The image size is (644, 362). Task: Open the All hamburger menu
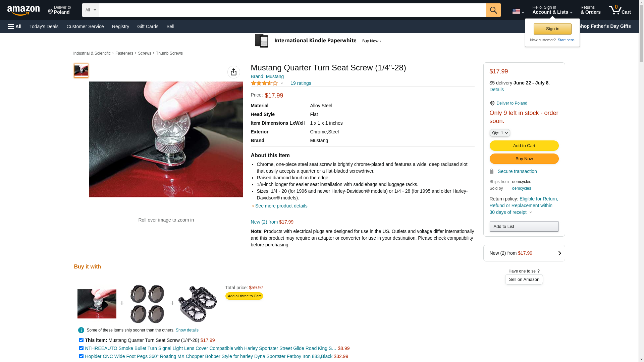[x=15, y=26]
